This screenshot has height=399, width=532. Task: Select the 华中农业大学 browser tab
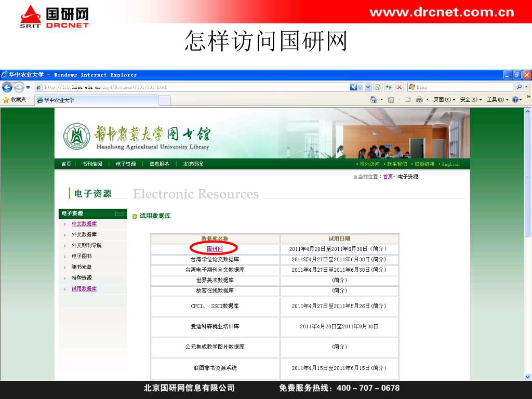click(97, 100)
